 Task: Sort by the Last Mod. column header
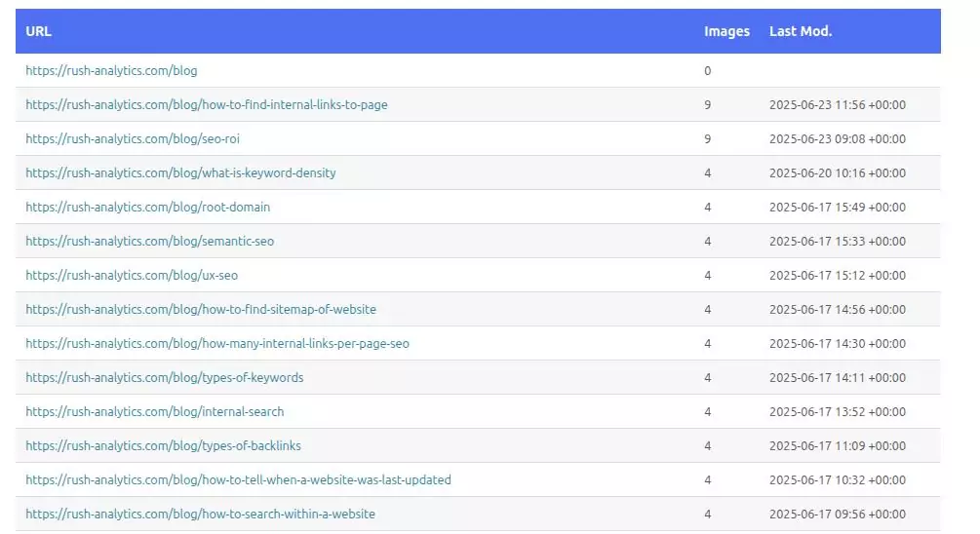pyautogui.click(x=801, y=31)
